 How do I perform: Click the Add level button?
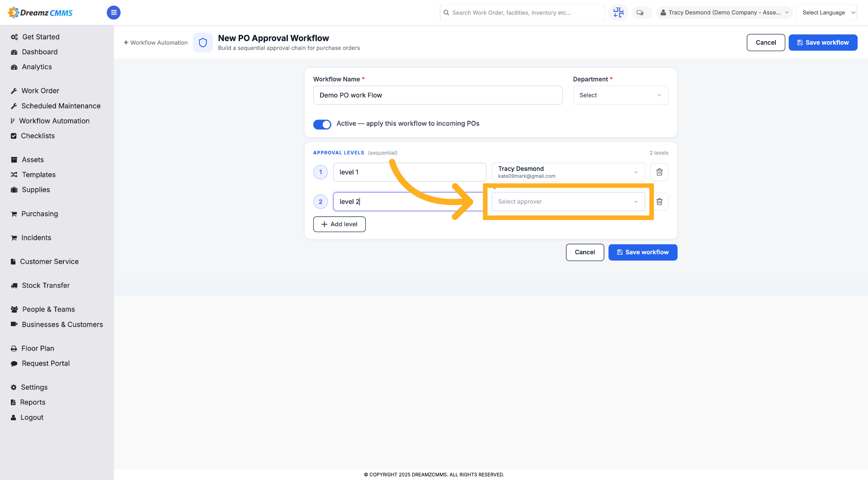tap(339, 224)
